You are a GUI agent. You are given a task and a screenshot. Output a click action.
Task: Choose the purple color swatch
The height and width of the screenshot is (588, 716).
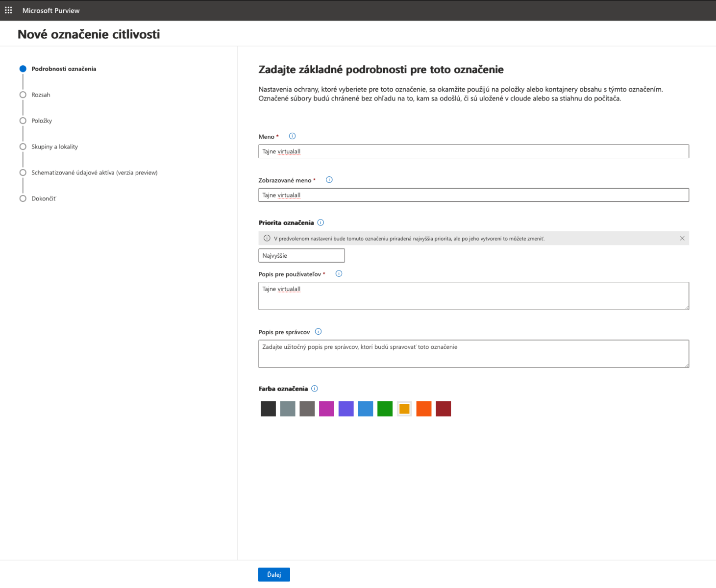(346, 409)
